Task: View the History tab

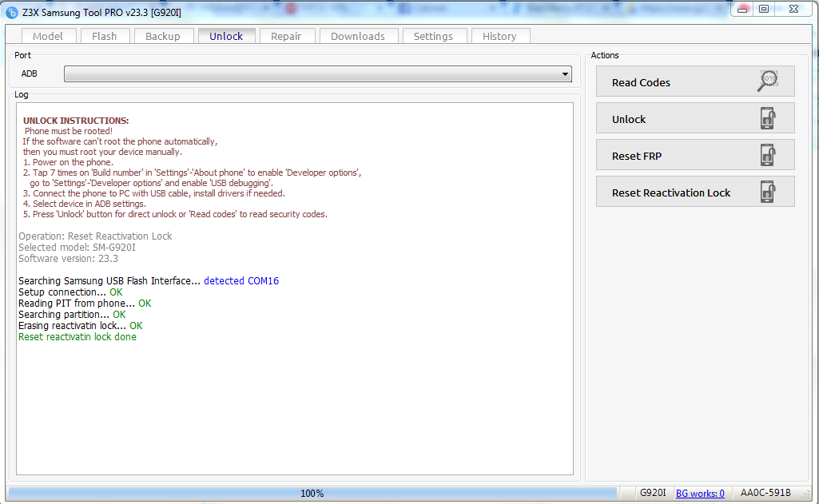Action: [499, 36]
